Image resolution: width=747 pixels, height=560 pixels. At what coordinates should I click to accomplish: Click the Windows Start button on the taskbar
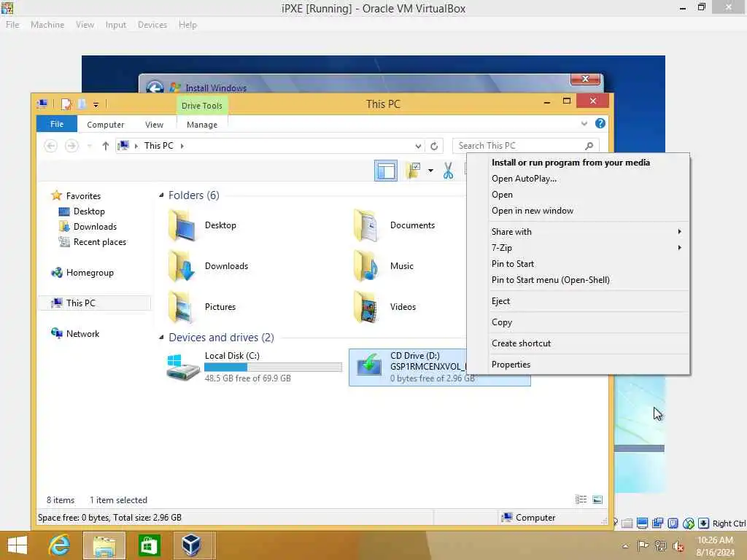(x=18, y=545)
